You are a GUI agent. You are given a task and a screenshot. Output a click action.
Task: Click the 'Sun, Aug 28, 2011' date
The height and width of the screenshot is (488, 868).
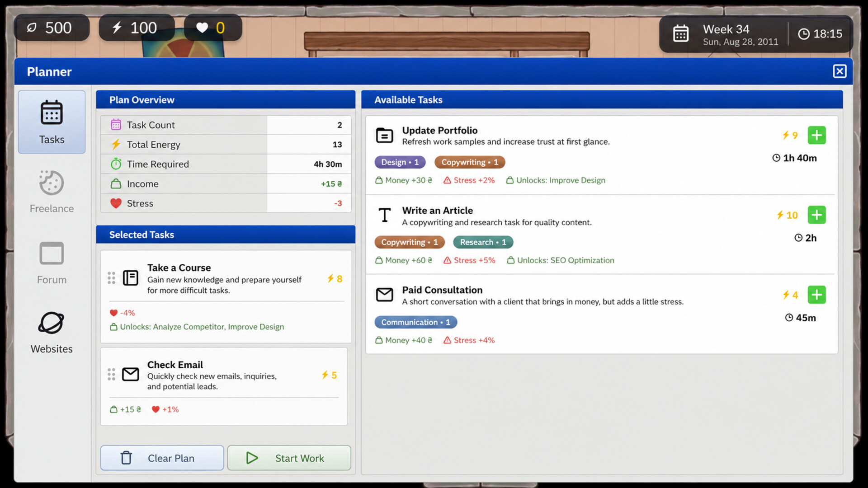tap(741, 42)
